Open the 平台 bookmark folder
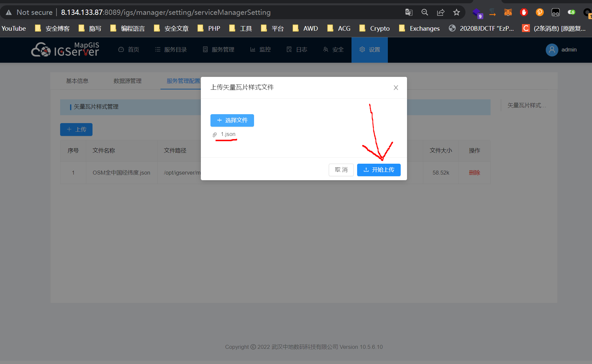This screenshot has height=364, width=592. (272, 28)
